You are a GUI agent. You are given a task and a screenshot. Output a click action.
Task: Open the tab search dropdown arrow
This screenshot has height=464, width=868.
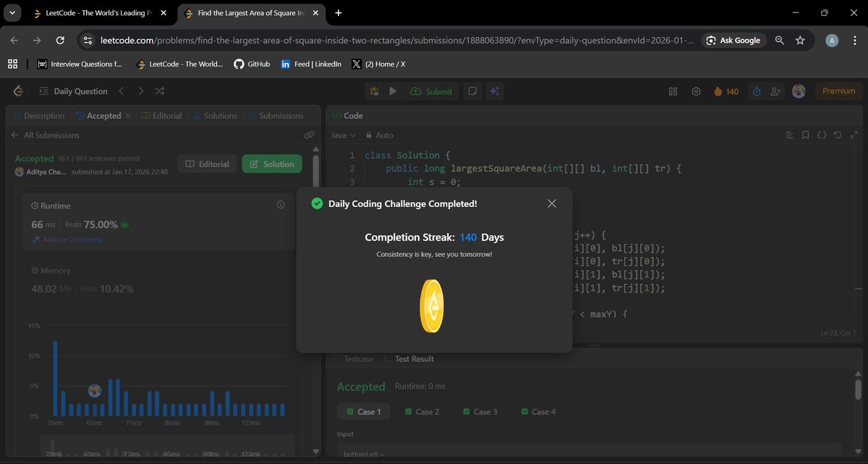coord(12,13)
